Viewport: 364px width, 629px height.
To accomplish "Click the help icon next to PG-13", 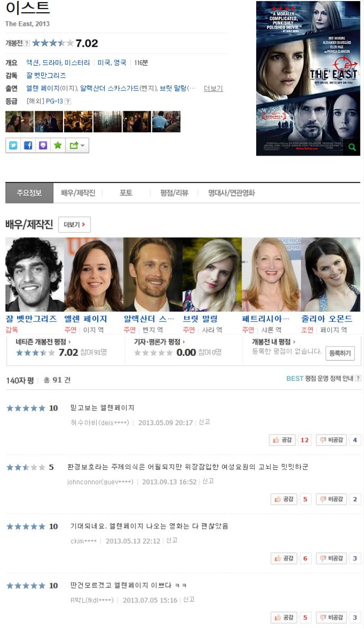I will click(x=68, y=101).
